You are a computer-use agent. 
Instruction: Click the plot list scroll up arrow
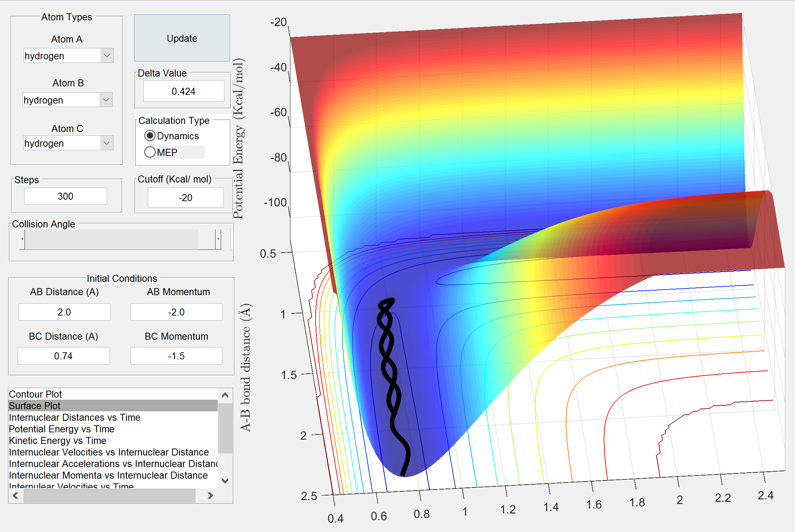225,395
